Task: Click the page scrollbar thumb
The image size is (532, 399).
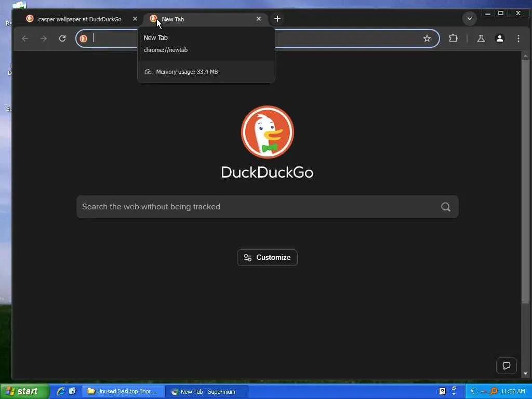Action: point(525,181)
